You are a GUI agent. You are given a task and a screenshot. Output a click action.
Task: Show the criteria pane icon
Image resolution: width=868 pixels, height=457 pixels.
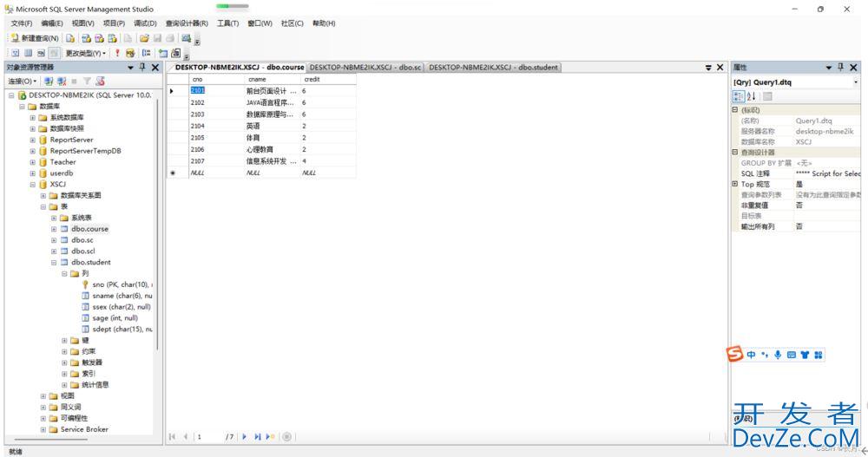[x=28, y=53]
